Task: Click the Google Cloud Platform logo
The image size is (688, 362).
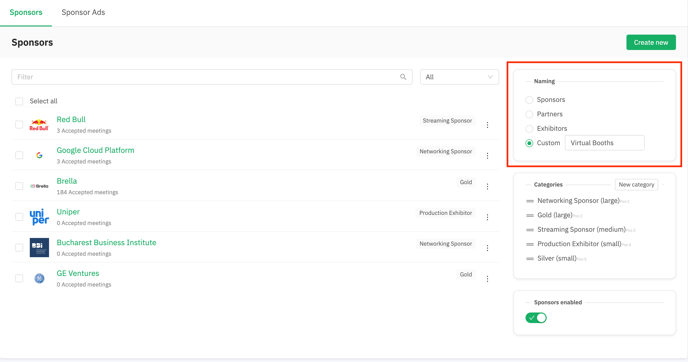Action: 39,155
